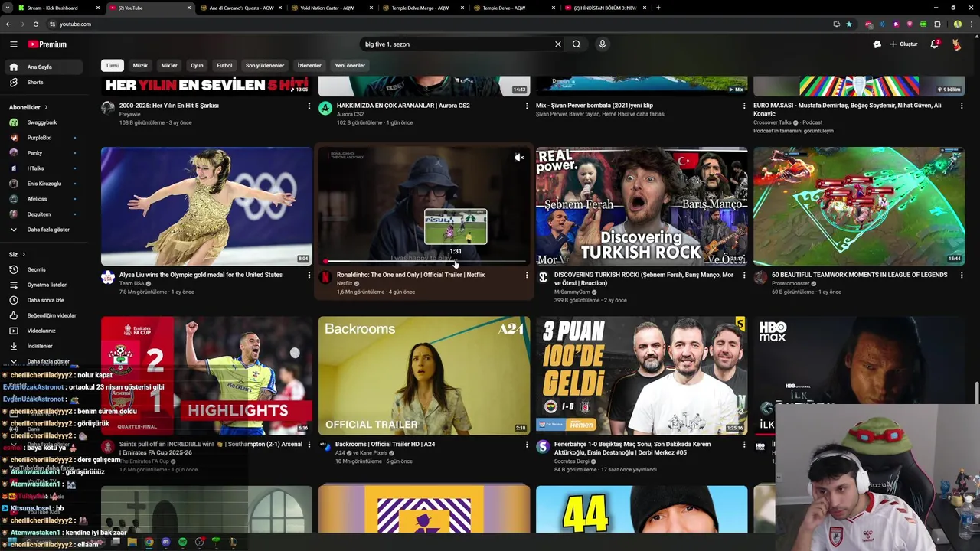Select the Müzik filter chip
This screenshot has height=551, width=980.
[x=140, y=66]
